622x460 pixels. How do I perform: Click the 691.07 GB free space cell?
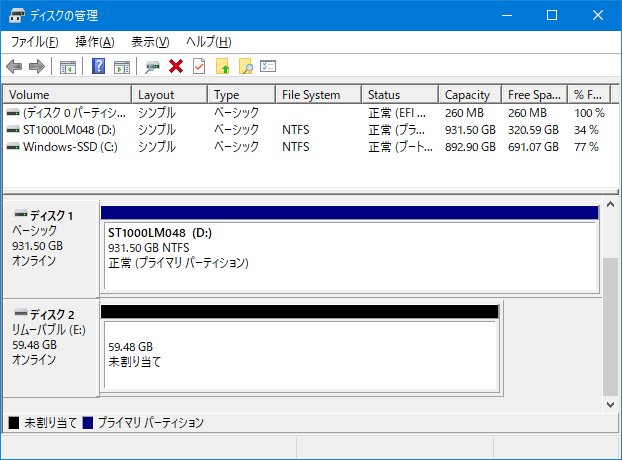tap(533, 147)
